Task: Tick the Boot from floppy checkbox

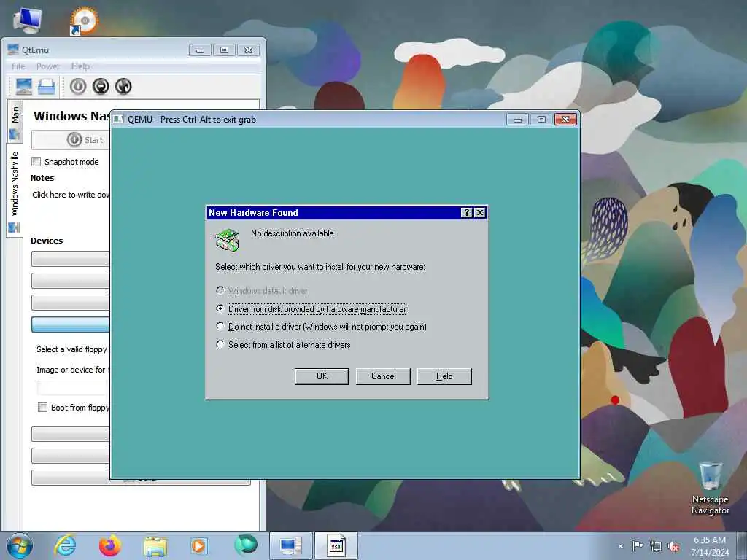Action: pyautogui.click(x=42, y=407)
